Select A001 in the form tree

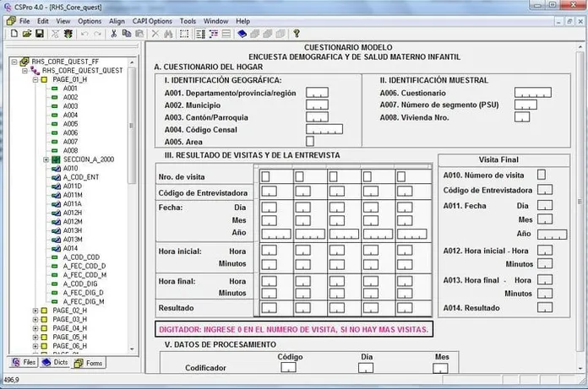point(70,89)
